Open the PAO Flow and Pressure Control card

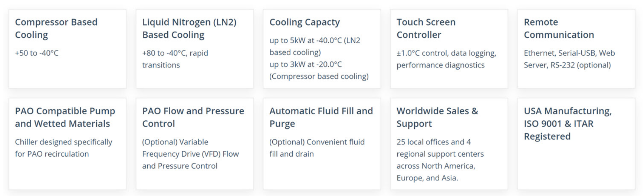pyautogui.click(x=195, y=144)
